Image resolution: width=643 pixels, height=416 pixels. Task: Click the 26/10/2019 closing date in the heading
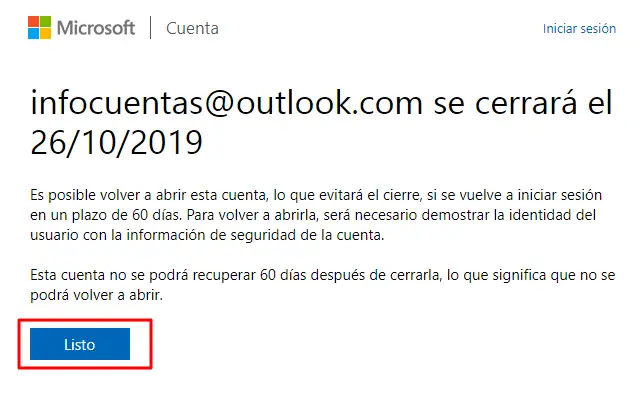tap(116, 142)
